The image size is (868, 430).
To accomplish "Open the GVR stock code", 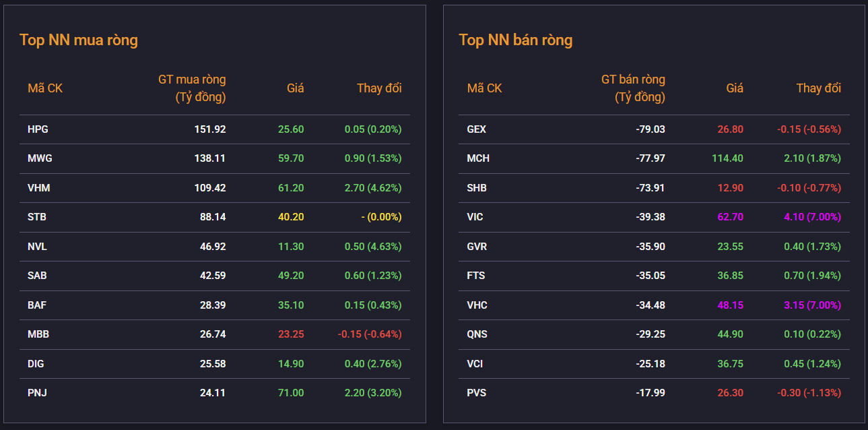I will click(x=477, y=247).
